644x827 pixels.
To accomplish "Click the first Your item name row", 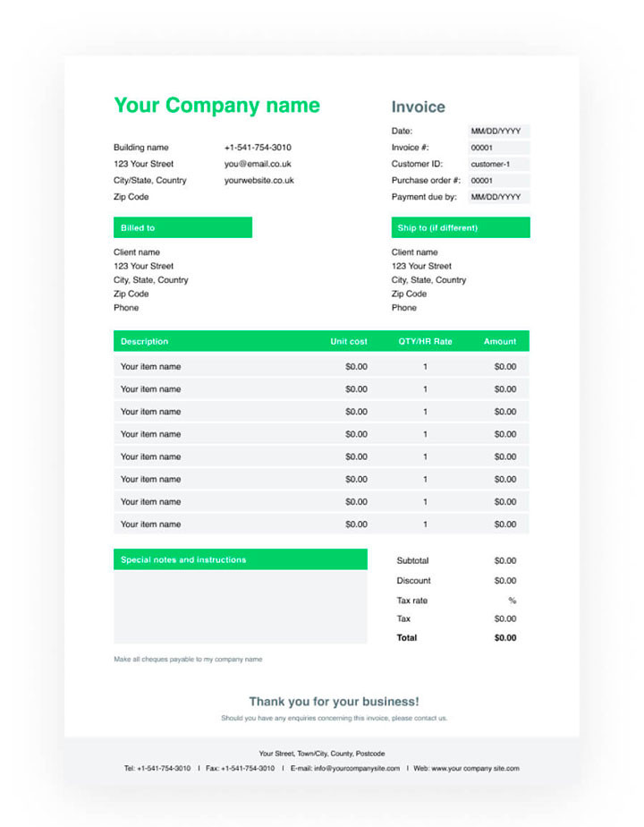I will [151, 366].
